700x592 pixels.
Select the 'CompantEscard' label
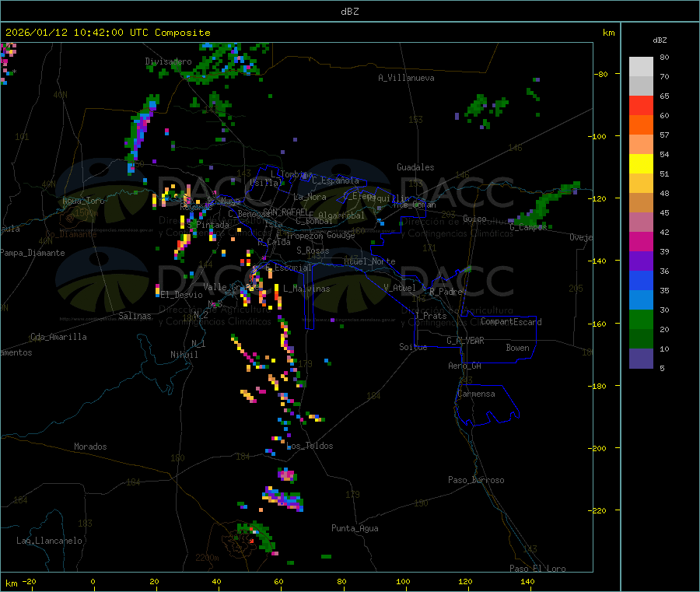pyautogui.click(x=511, y=321)
